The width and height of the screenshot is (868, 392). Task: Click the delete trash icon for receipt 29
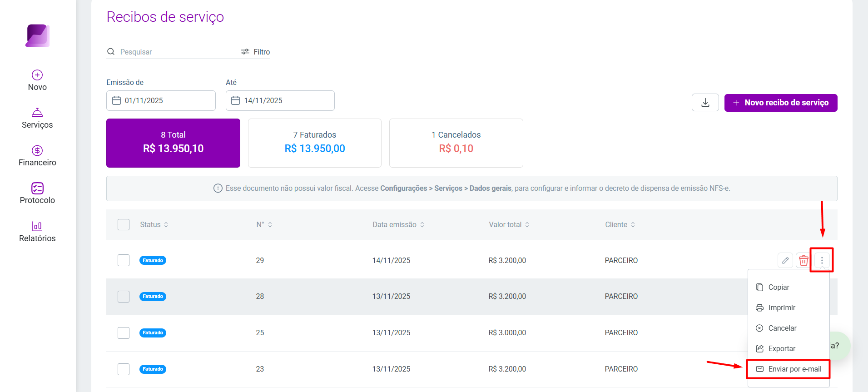[804, 260]
